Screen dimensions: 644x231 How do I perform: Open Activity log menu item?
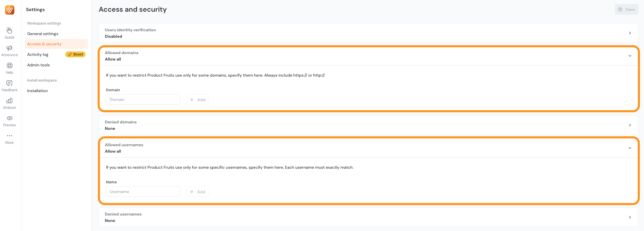coord(38,54)
